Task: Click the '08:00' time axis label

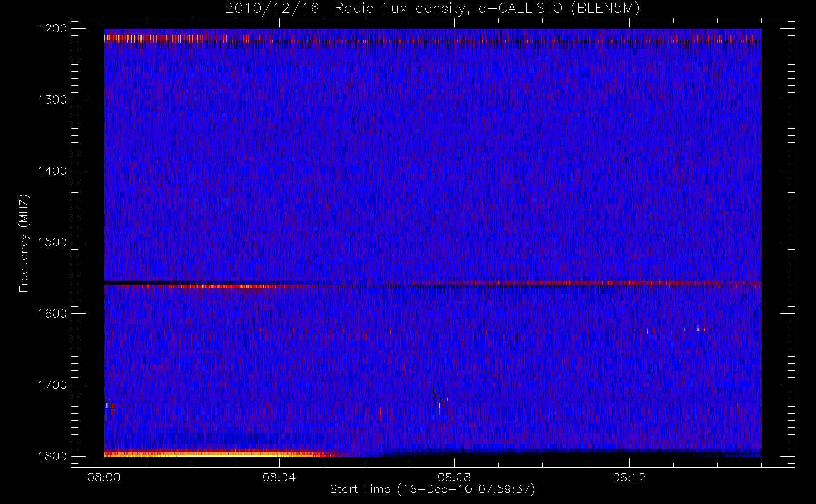Action: (104, 477)
